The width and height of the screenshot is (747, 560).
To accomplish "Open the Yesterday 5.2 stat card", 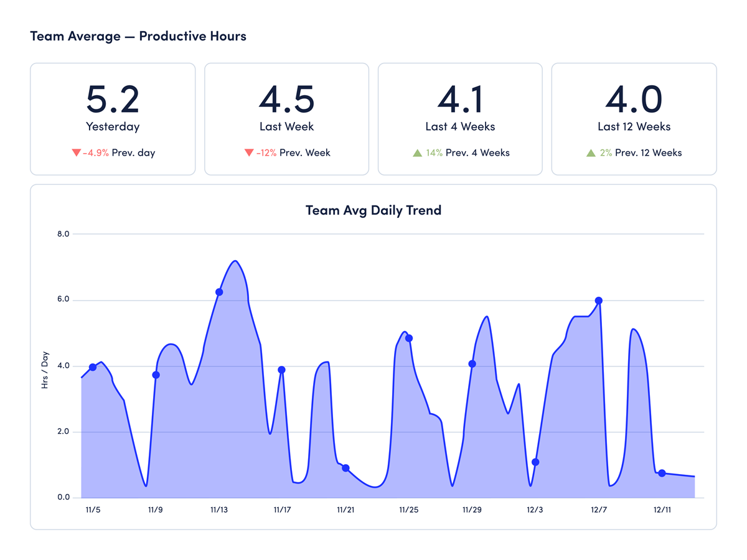I will [x=113, y=118].
